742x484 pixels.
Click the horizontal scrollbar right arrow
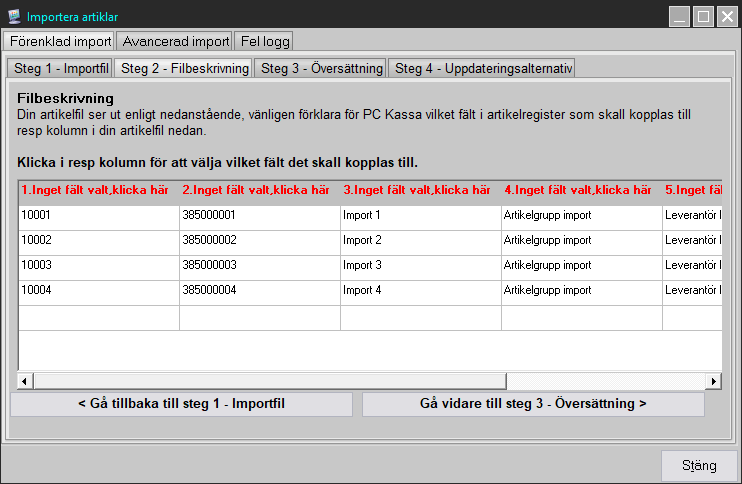(714, 381)
